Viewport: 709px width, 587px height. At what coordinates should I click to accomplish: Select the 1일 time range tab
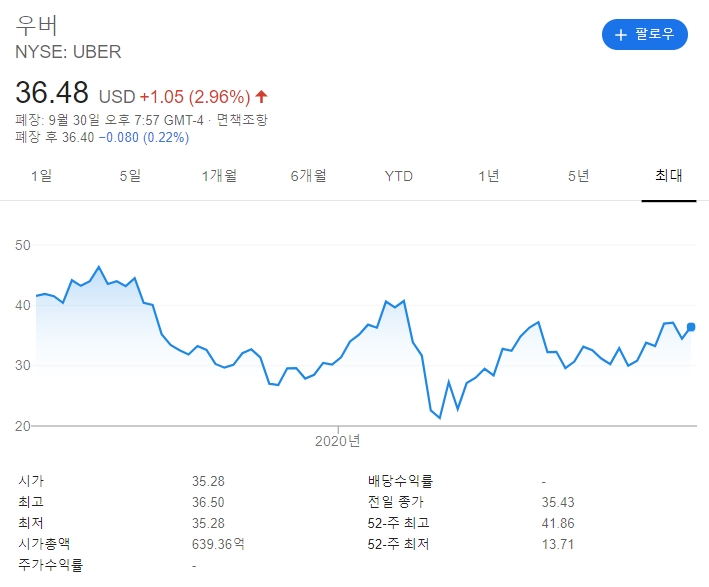pos(41,175)
